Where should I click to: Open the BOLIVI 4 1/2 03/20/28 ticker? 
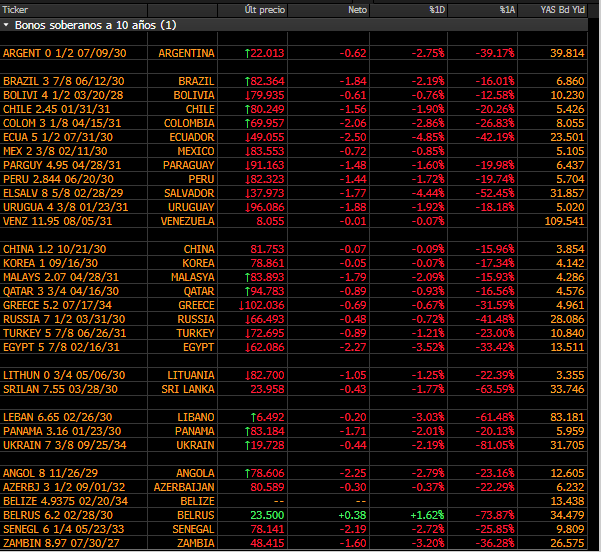pyautogui.click(x=63, y=95)
